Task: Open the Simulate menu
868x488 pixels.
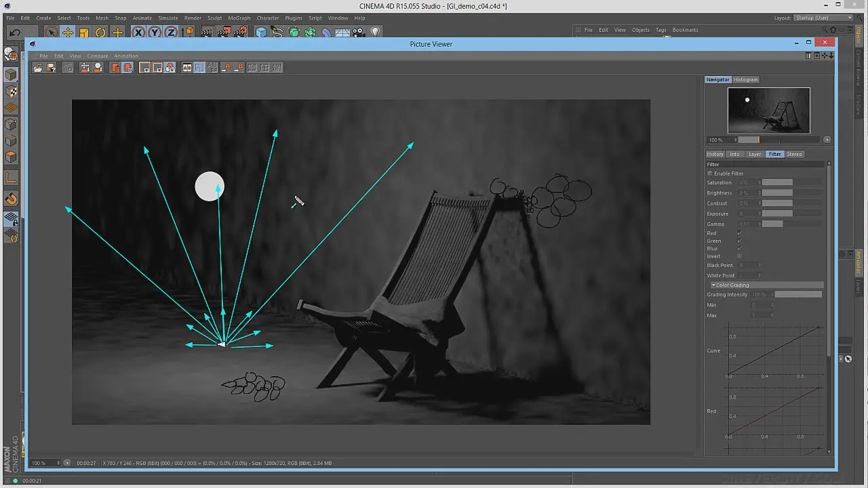Action: 167,18
